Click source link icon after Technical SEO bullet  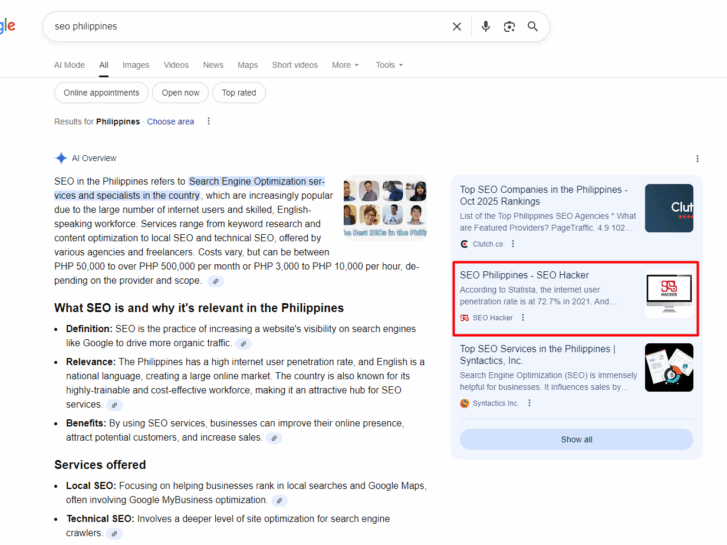(x=114, y=533)
